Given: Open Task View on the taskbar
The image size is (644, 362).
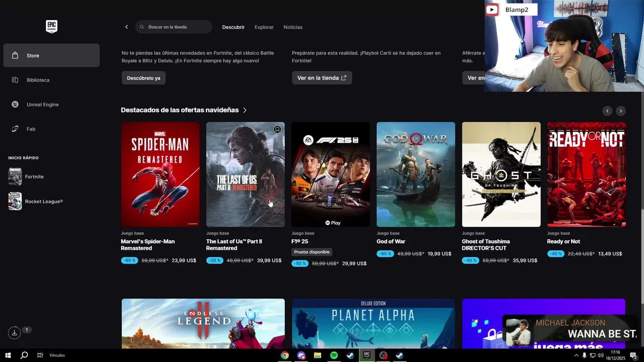Looking at the screenshot, I should click(40, 355).
